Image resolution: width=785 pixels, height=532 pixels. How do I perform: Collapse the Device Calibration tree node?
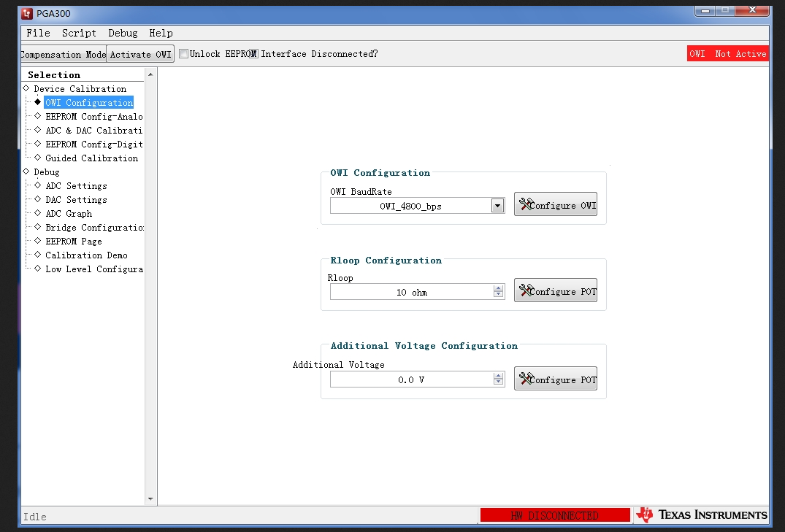26,88
